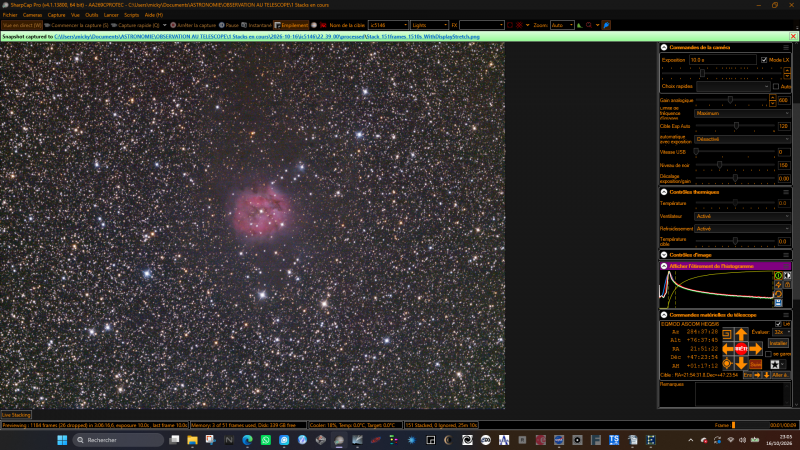800x450 pixels.
Task: Click the taskbar Rechercher search box
Action: [118, 440]
